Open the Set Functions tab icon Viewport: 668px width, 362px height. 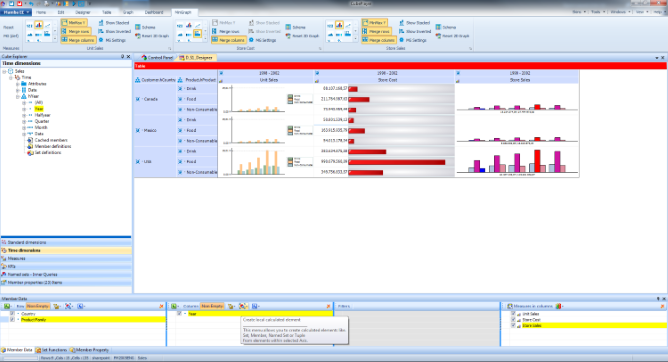pos(38,350)
